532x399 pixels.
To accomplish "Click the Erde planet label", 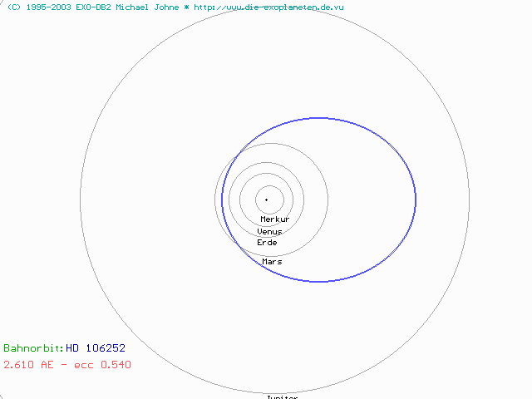I will [x=267, y=242].
